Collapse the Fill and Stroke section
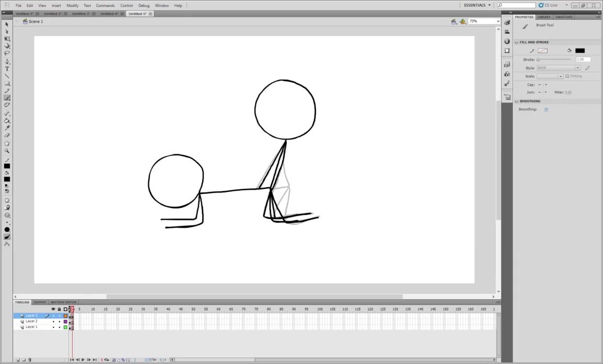 pos(517,42)
